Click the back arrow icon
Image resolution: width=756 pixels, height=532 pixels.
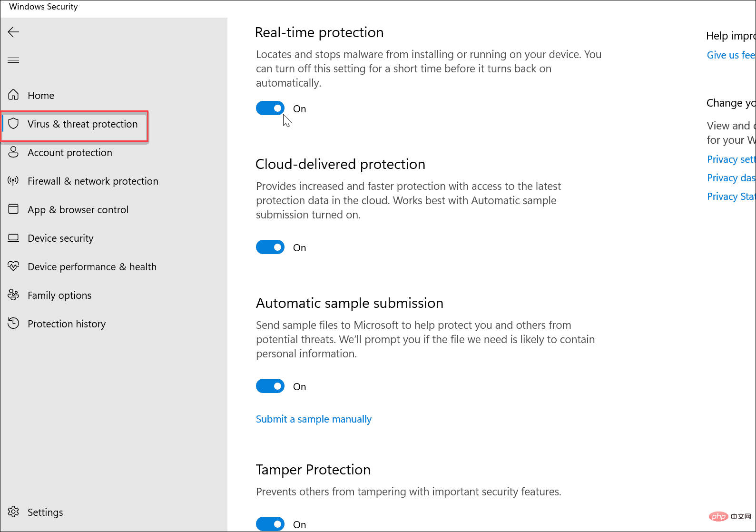[13, 32]
